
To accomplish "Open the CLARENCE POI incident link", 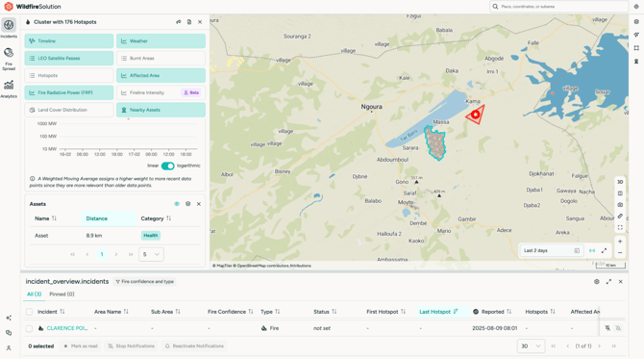I will (x=67, y=328).
